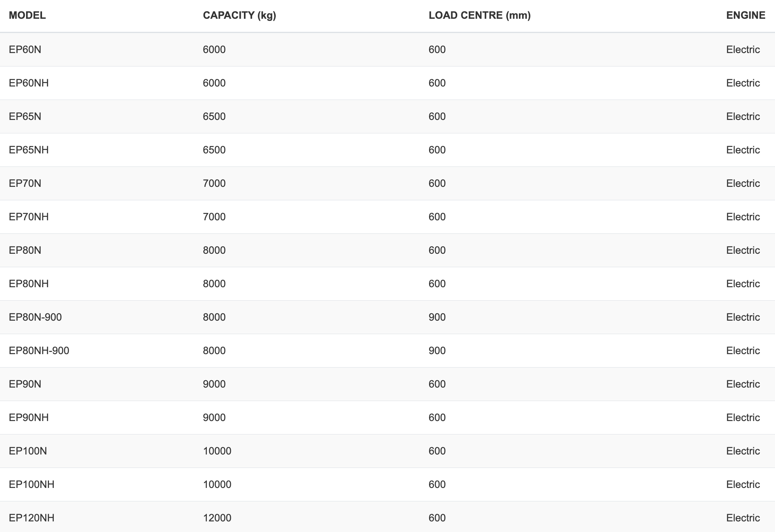Click the EP65NH model name
The image size is (775, 532).
(29, 150)
